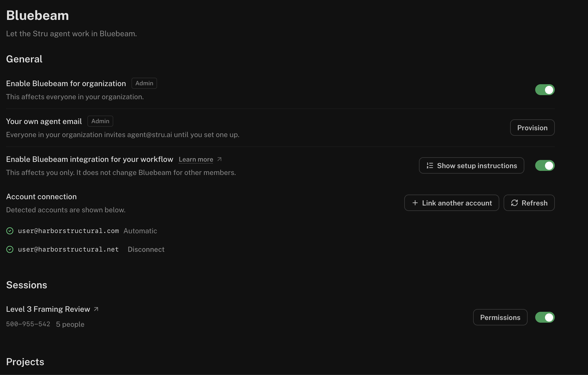Click Admin badge beside Enable Bluebeam for organization
Image resolution: width=588 pixels, height=375 pixels.
coord(144,83)
